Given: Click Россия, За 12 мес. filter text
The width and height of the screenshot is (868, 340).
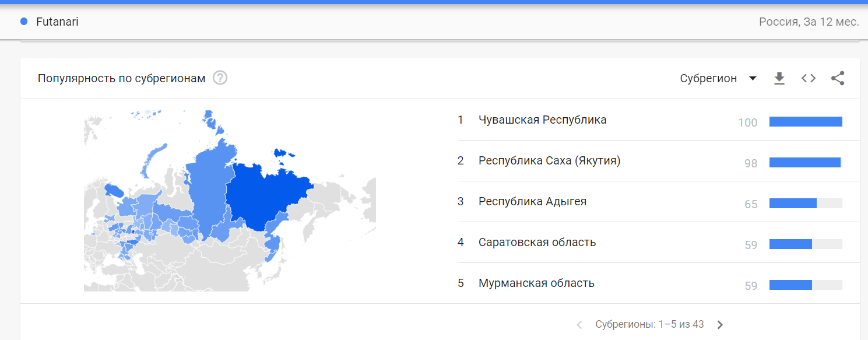Looking at the screenshot, I should (809, 22).
